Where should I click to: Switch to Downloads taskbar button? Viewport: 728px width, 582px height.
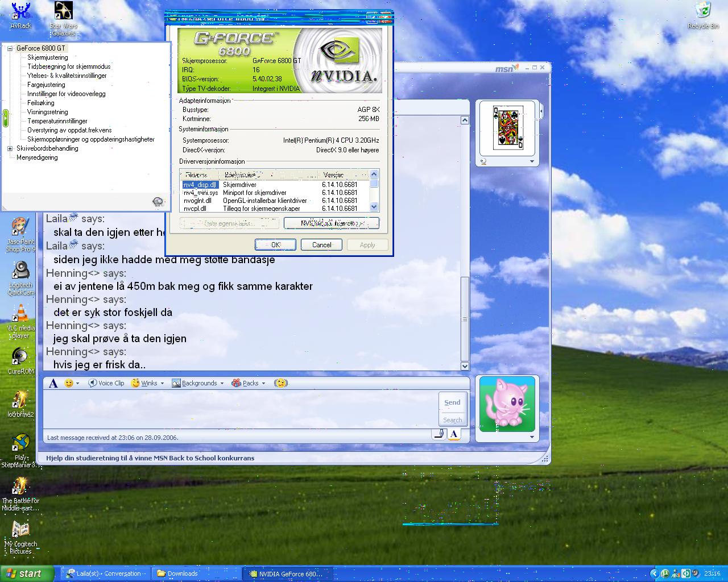pyautogui.click(x=196, y=574)
